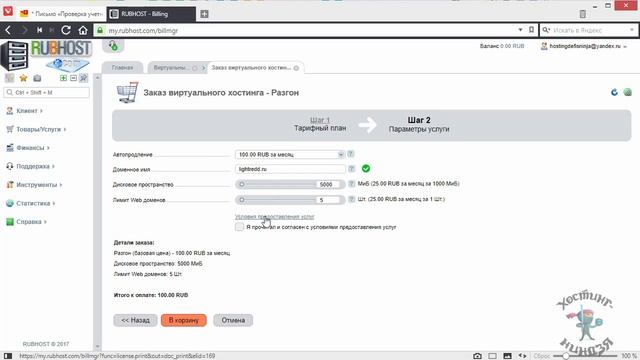640x360 pixels.
Task: Open help icon next to disk space slider
Action: [351, 184]
